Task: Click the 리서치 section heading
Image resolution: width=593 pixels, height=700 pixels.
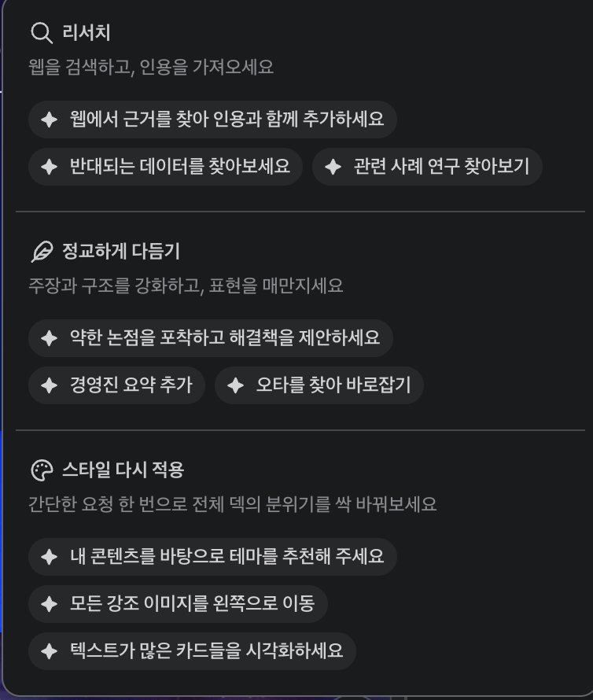Action: [87, 33]
